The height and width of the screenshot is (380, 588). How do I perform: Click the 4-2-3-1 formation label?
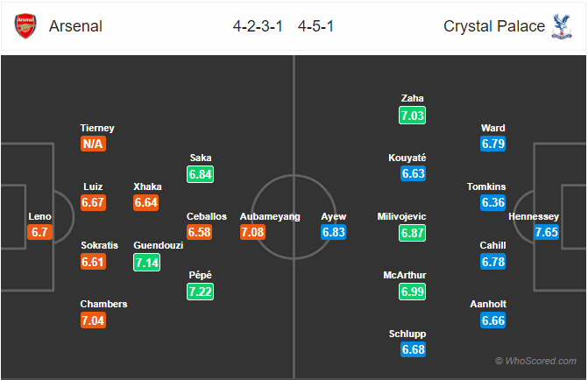click(x=258, y=26)
